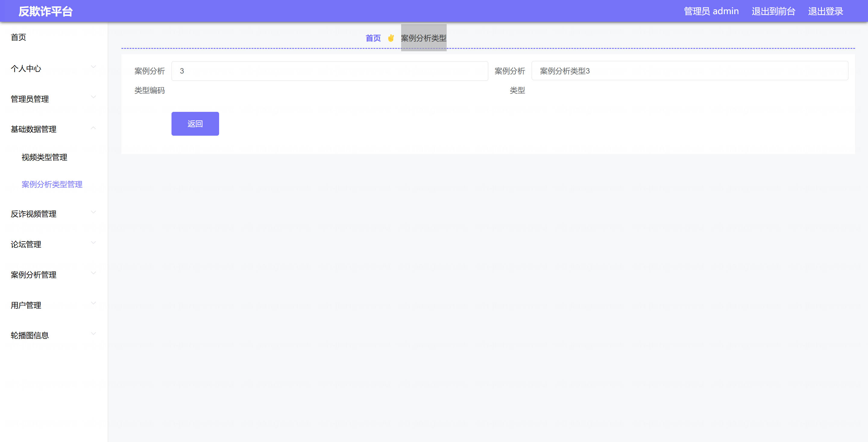
Task: Click 退出登录 in the header
Action: click(825, 11)
